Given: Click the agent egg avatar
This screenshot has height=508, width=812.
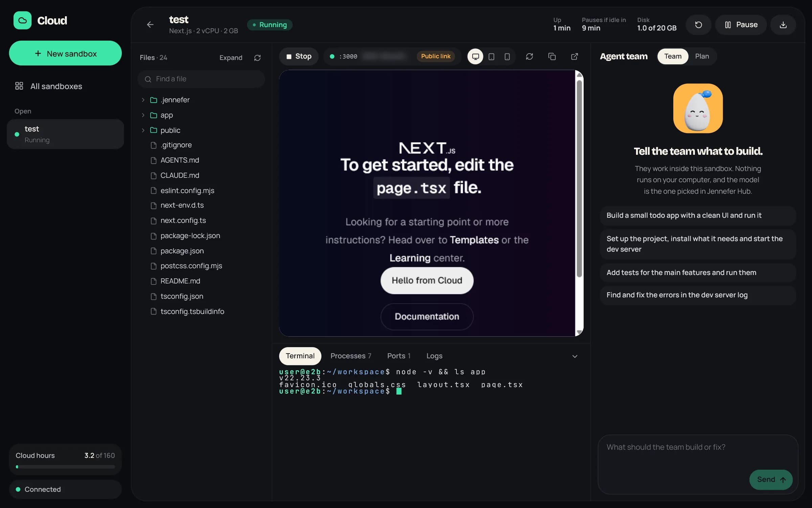Looking at the screenshot, I should [698, 108].
